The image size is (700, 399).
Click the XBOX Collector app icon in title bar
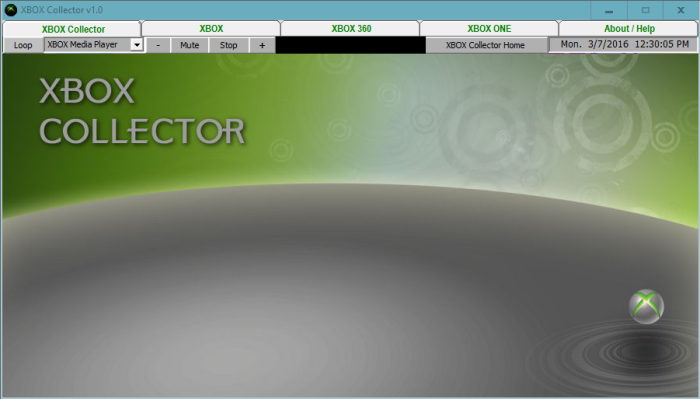point(10,10)
